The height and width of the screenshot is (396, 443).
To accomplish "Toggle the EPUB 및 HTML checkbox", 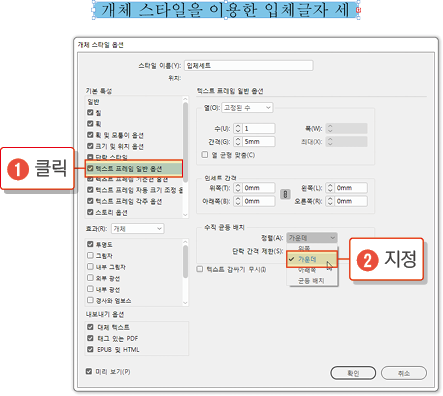I will pyautogui.click(x=90, y=349).
